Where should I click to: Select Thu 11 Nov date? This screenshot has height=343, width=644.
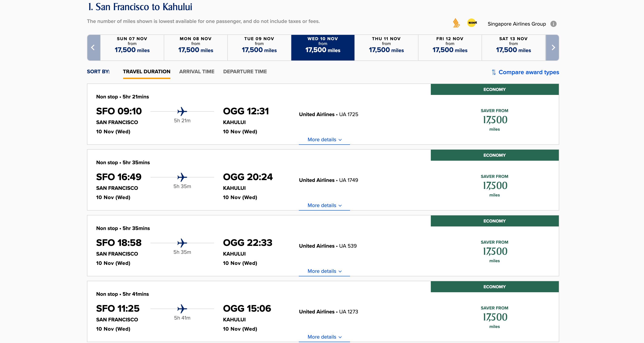pyautogui.click(x=386, y=47)
